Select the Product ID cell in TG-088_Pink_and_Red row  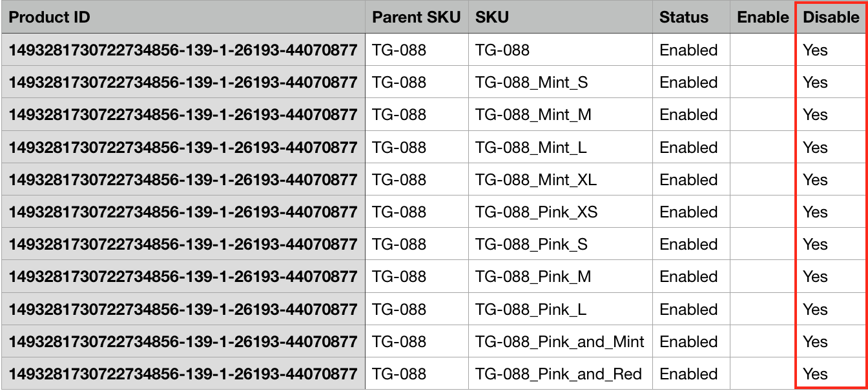click(183, 374)
